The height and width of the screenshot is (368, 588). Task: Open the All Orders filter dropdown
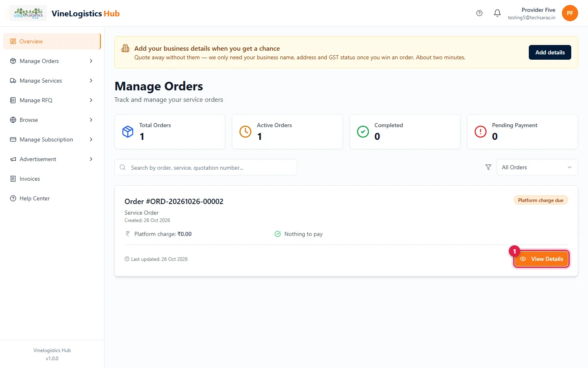(537, 167)
